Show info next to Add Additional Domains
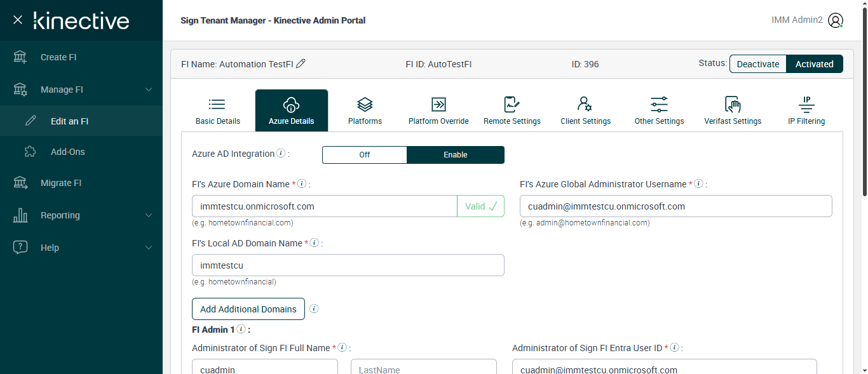 click(313, 309)
